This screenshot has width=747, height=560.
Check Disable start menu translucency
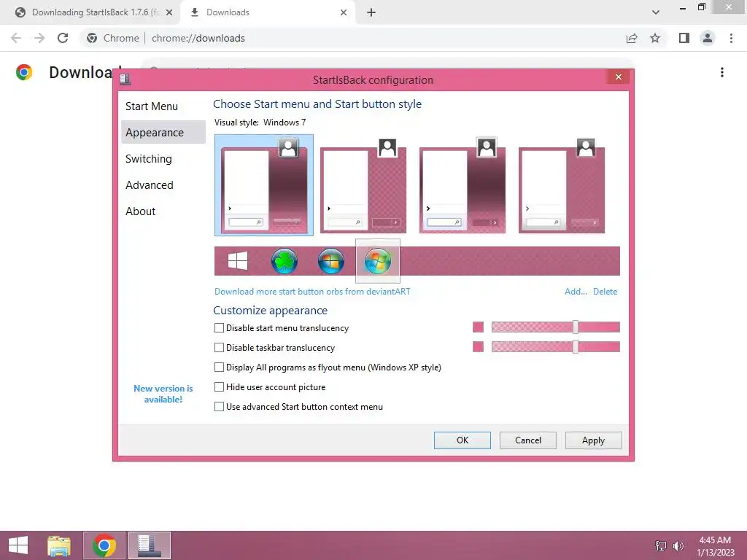219,327
